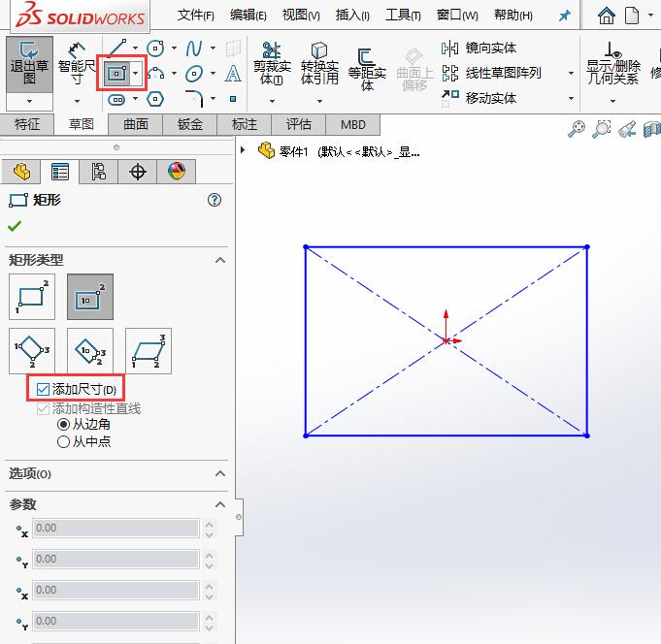
Task: Select the Center Rectangle tool in toolbar
Action: tap(116, 74)
